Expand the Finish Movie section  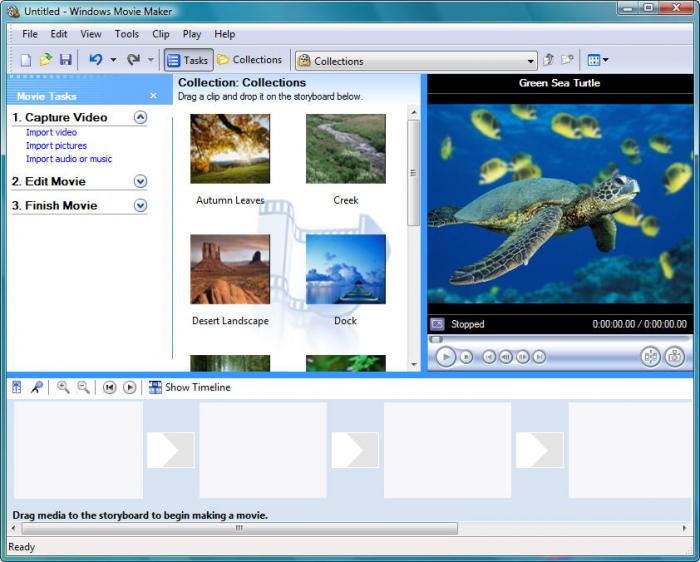coord(140,205)
